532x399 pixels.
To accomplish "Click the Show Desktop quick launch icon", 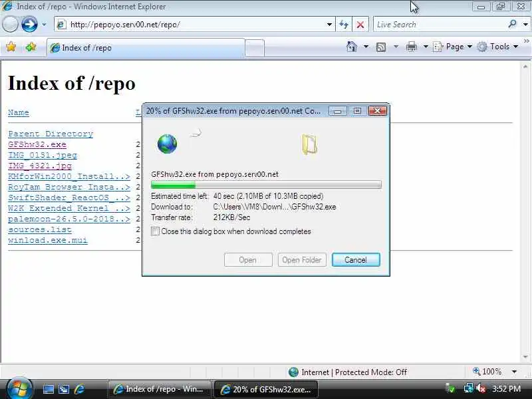I will [48, 389].
